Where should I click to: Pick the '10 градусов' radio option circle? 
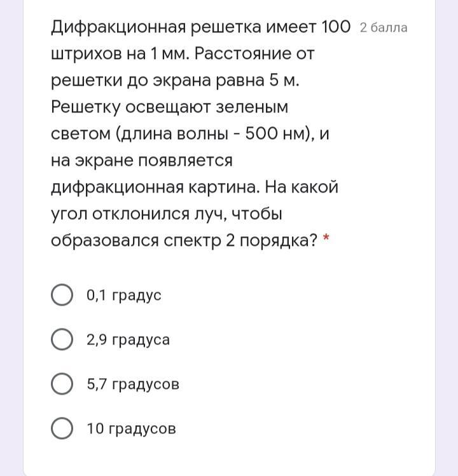click(x=62, y=428)
